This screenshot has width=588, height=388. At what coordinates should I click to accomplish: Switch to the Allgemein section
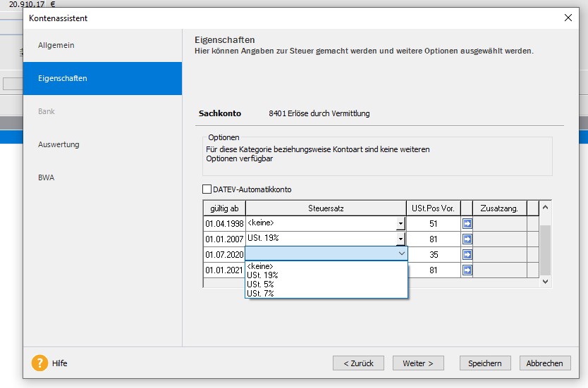coord(56,45)
